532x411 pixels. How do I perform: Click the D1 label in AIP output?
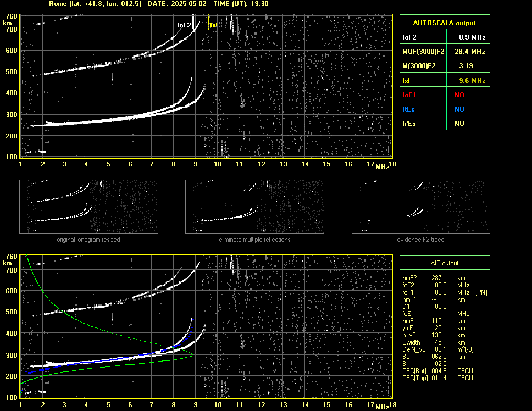click(x=406, y=307)
